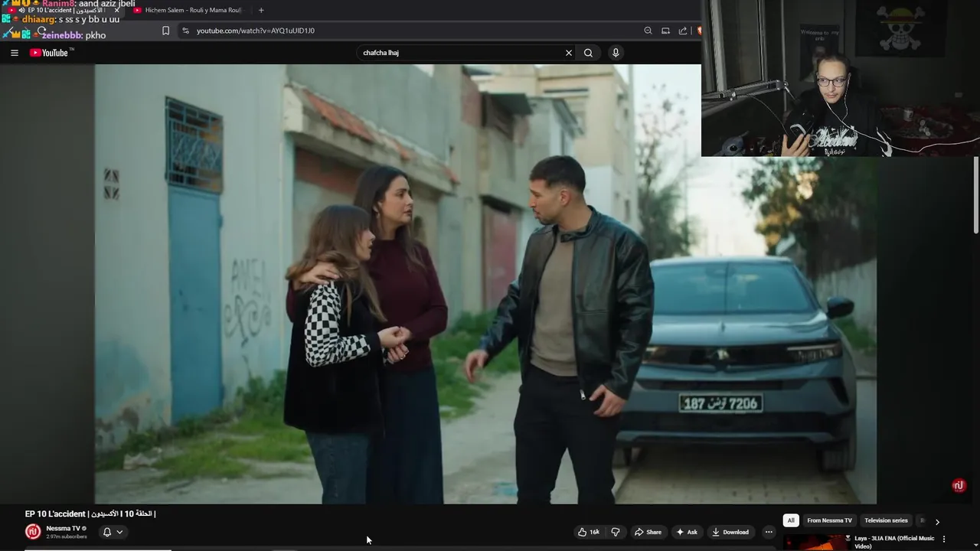Open the 'Laya - 3LIA ENA (Official Music Video)' title
The image size is (980, 551).
894,542
